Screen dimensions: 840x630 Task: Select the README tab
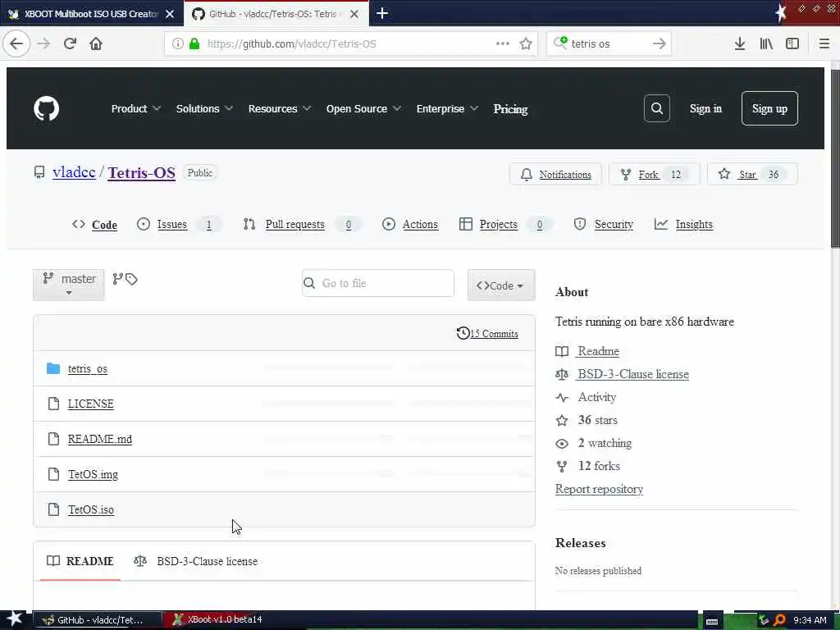click(80, 561)
